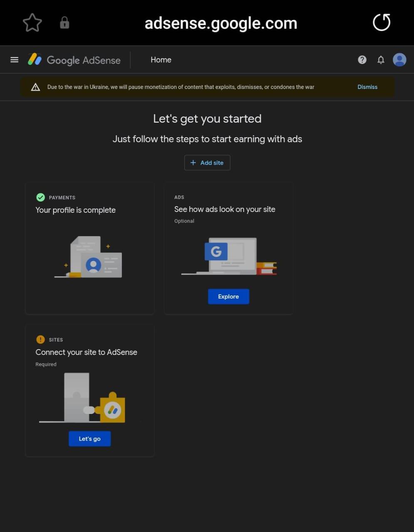Click the Google AdSense logo
This screenshot has height=532, width=414.
pos(74,59)
